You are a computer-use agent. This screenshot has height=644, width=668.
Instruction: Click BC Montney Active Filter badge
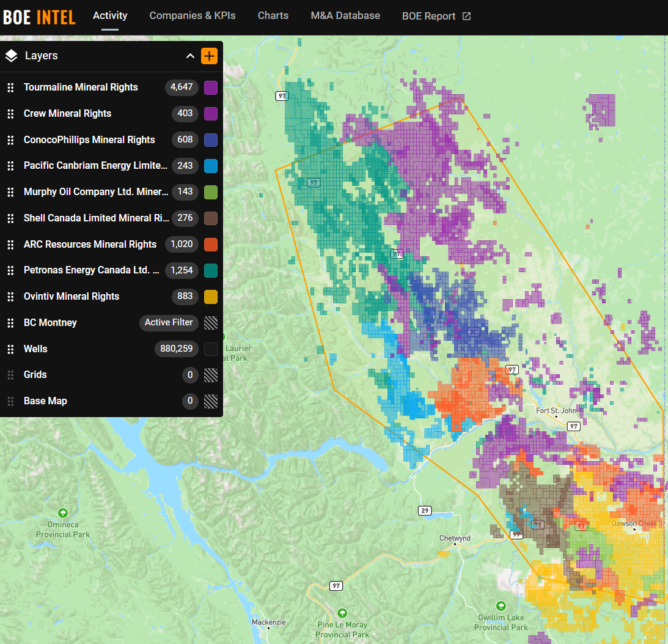169,323
